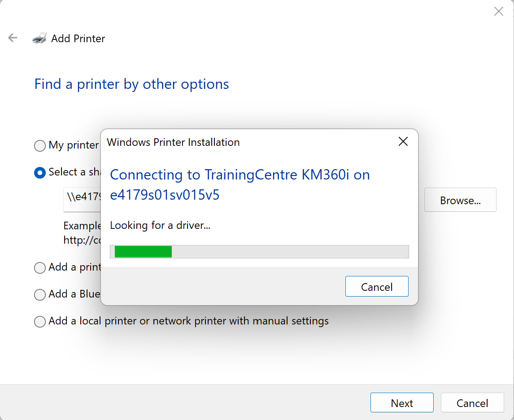Click the 'Find a printer by other options' heading
Screen dimensions: 514x420
pos(132,84)
